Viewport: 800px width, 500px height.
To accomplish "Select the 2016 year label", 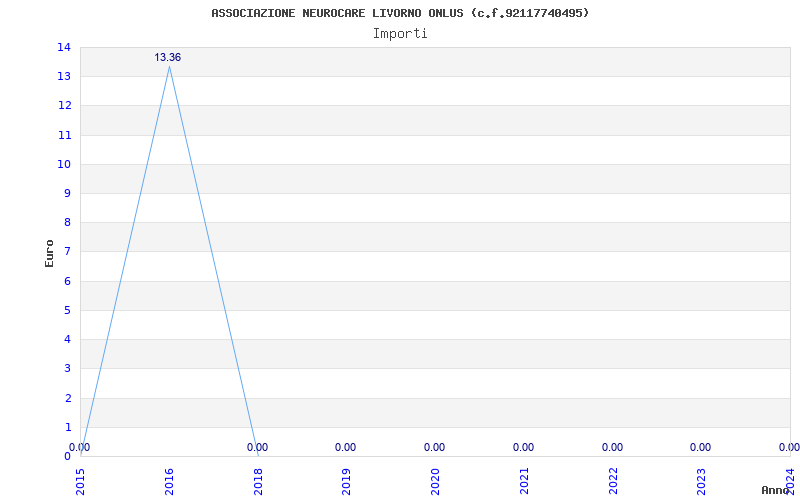I will (169, 482).
